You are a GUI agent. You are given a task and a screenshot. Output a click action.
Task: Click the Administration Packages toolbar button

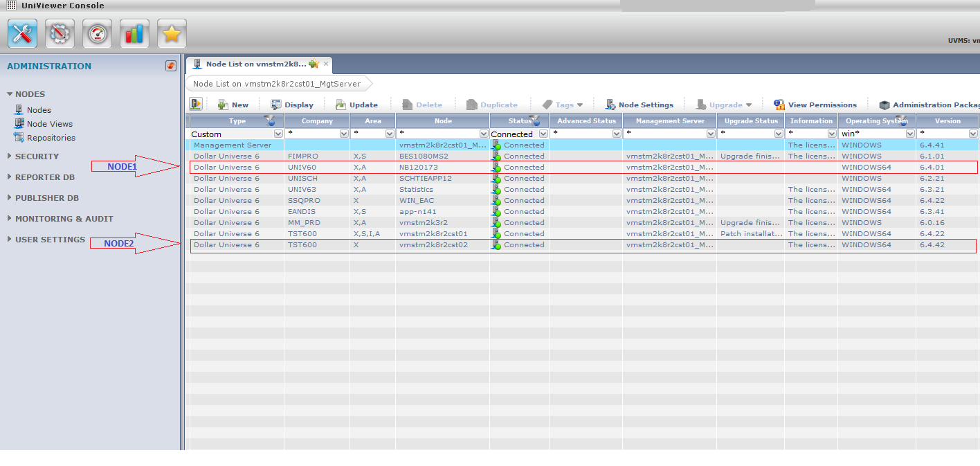click(x=929, y=105)
